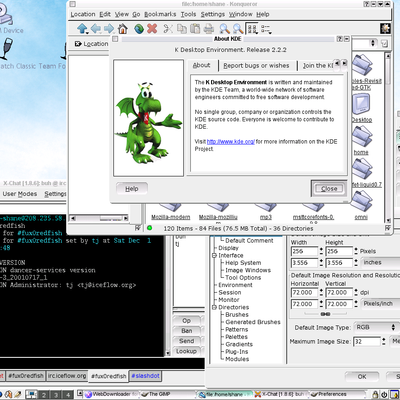The height and width of the screenshot is (400, 400).
Task: Select Generated Brushes in Preferences tree
Action: click(x=253, y=322)
